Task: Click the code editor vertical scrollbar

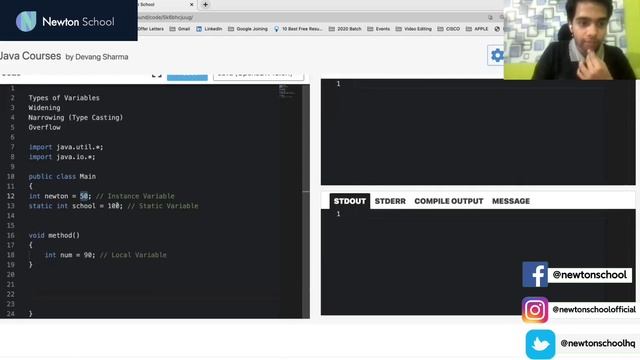Action: 306,201
